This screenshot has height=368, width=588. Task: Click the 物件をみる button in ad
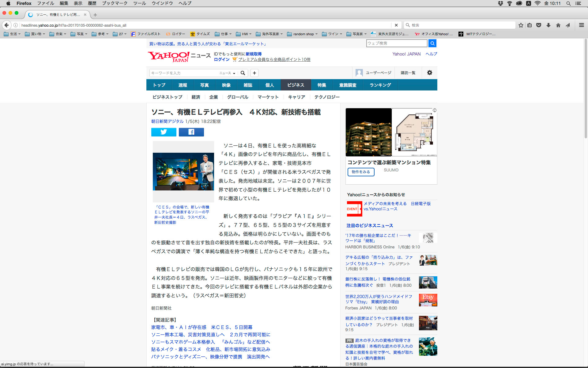361,172
